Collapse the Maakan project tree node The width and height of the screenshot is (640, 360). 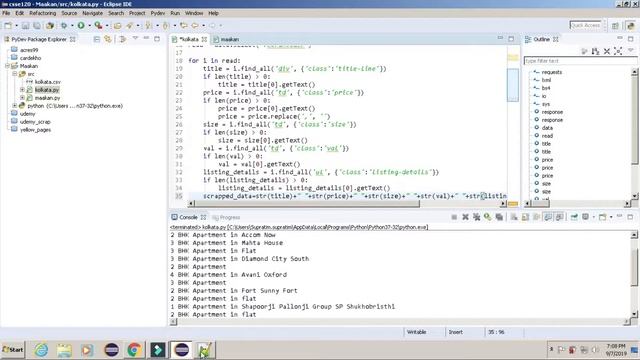pos(7,66)
